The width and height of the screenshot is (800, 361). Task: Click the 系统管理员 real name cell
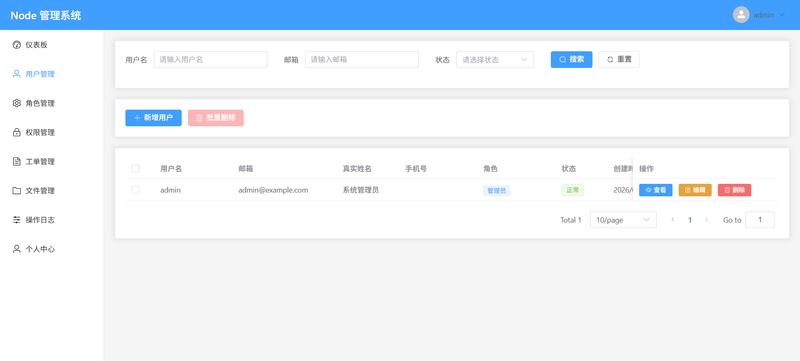[361, 190]
